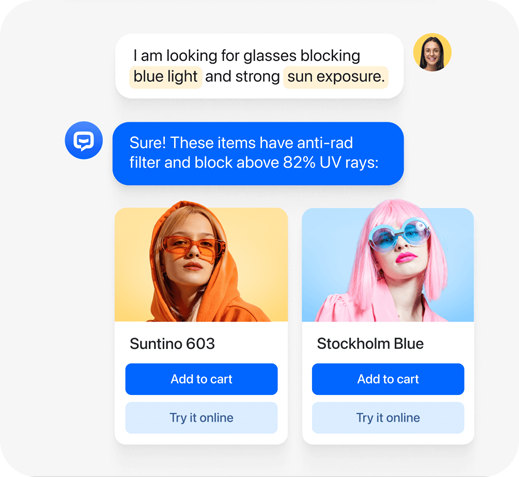The width and height of the screenshot is (519, 477).
Task: Click the bot's anti-rad filter reply bubble
Action: [x=258, y=153]
